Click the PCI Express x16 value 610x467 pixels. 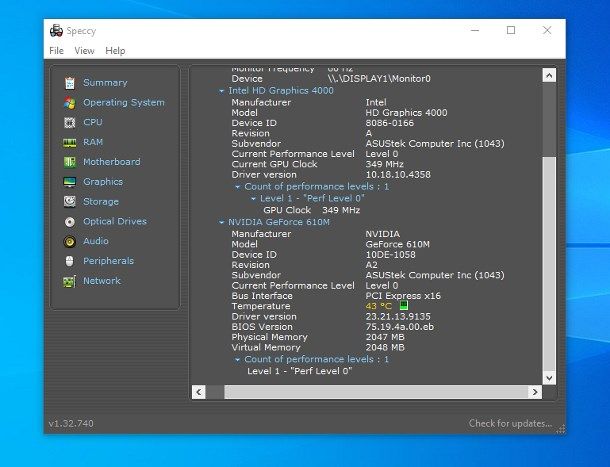tap(403, 296)
